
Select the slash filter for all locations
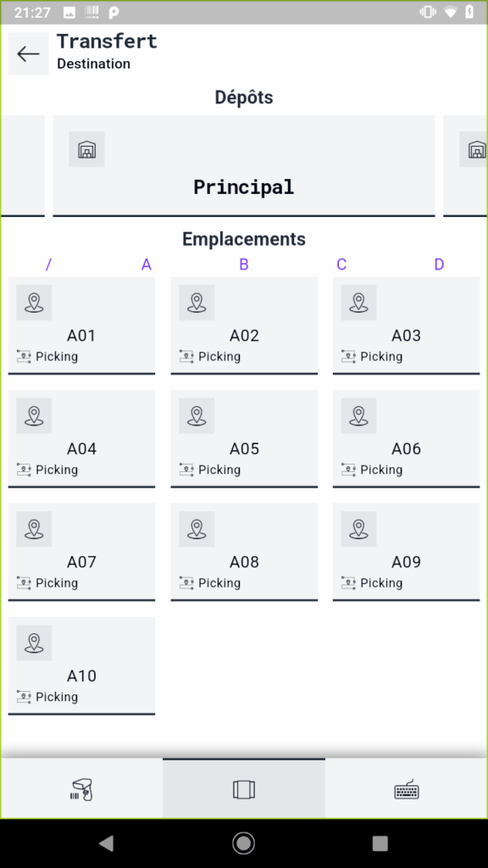coord(48,264)
